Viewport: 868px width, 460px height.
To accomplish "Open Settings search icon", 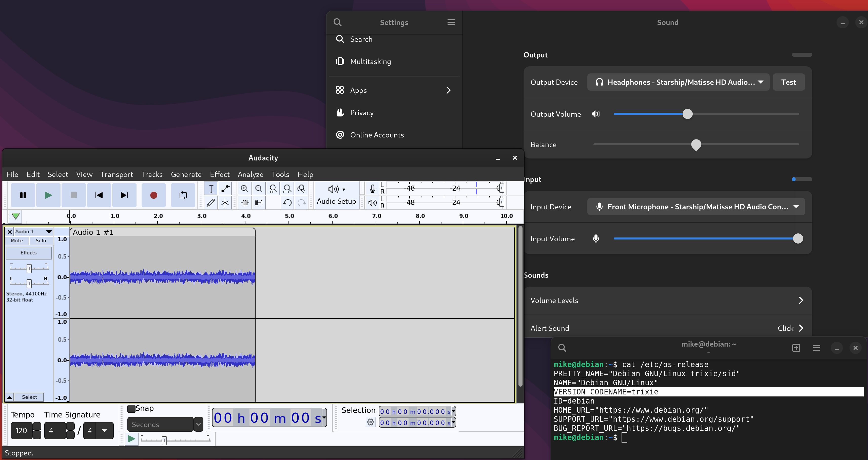I will [x=338, y=23].
